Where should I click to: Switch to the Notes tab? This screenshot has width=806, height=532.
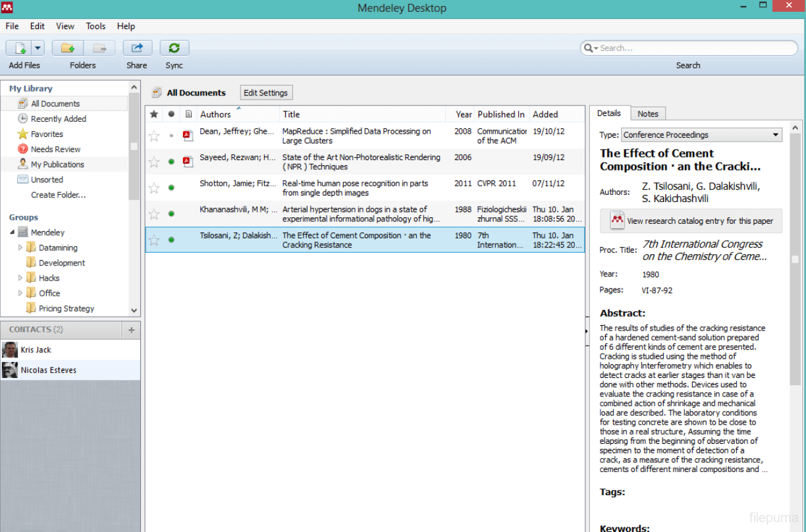[647, 114]
